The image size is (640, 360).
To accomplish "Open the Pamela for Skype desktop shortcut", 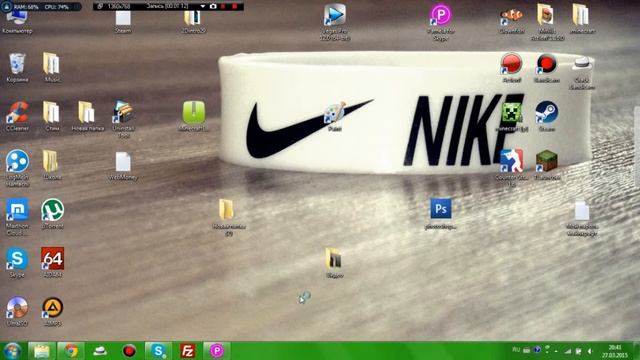I will click(441, 22).
